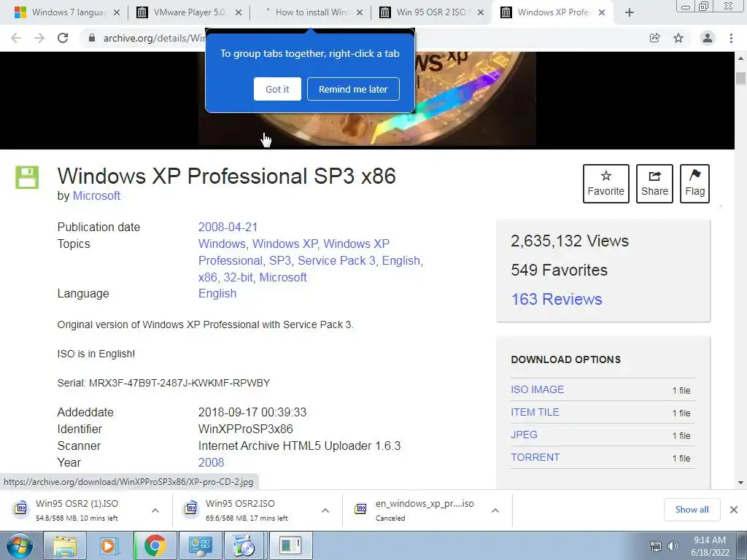Image resolution: width=747 pixels, height=560 pixels.
Task: Open the 2008 year link
Action: point(211,462)
